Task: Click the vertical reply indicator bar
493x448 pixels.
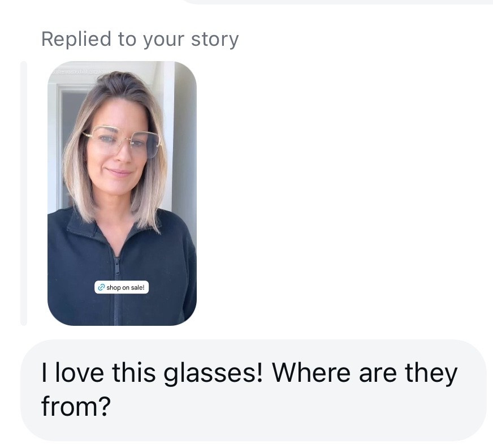Action: [23, 192]
